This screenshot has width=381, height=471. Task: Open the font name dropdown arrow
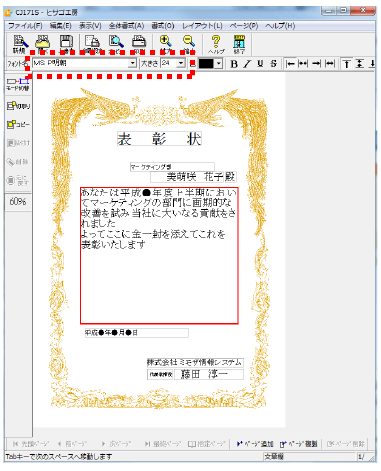tap(133, 63)
